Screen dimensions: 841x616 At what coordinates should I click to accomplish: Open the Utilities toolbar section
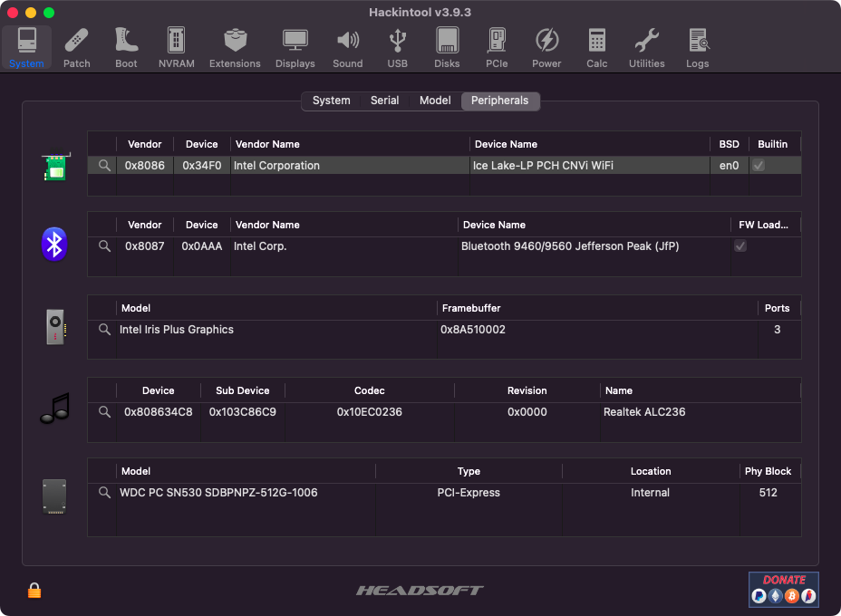(x=647, y=48)
